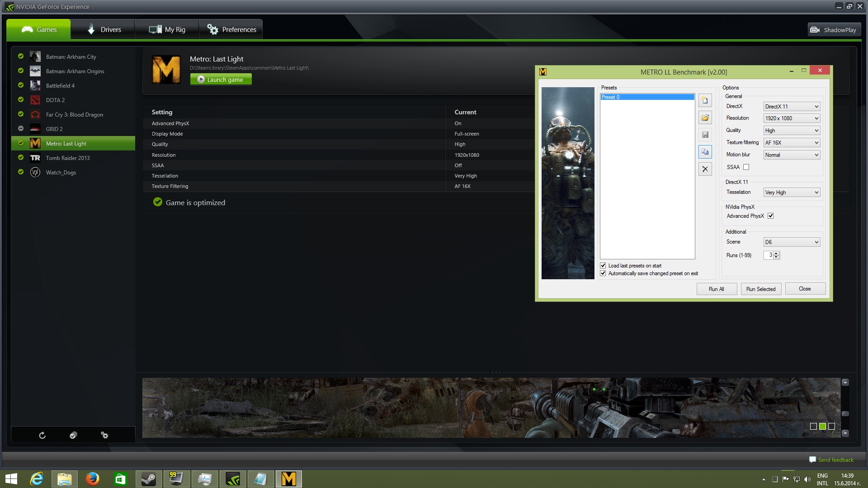Click the open preset folder icon

pos(705,117)
